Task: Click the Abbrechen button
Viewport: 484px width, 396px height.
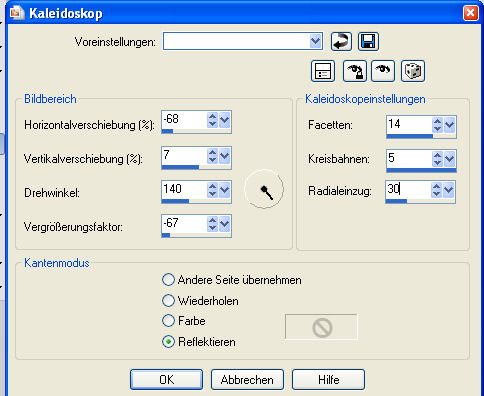Action: pos(247,379)
